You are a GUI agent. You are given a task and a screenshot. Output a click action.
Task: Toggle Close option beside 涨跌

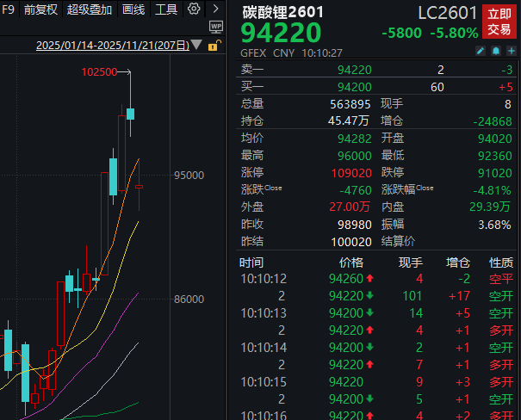[273, 188]
